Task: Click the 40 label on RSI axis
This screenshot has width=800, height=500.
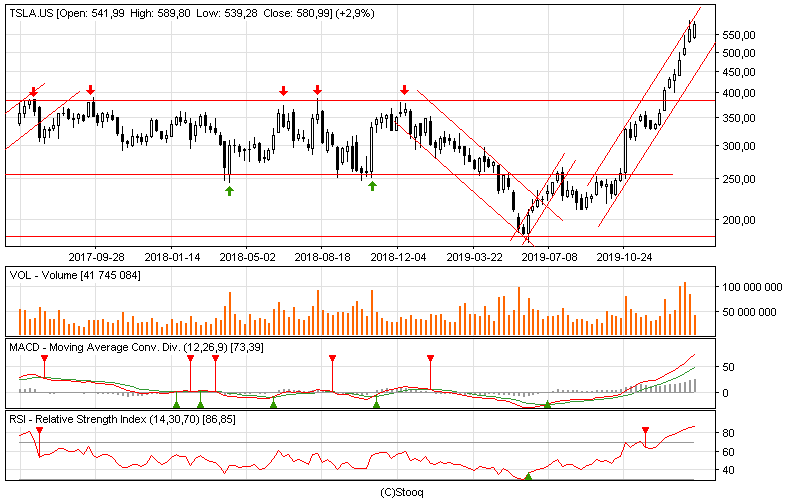Action: 729,470
